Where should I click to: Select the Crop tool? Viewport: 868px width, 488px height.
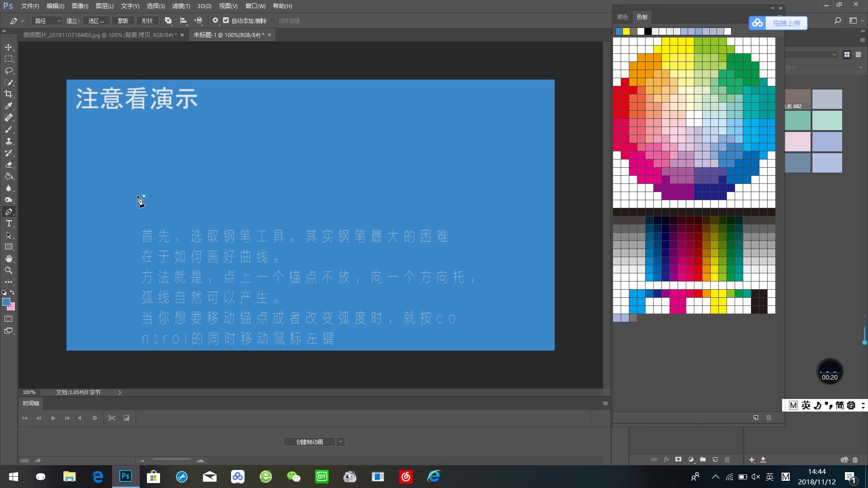point(9,94)
